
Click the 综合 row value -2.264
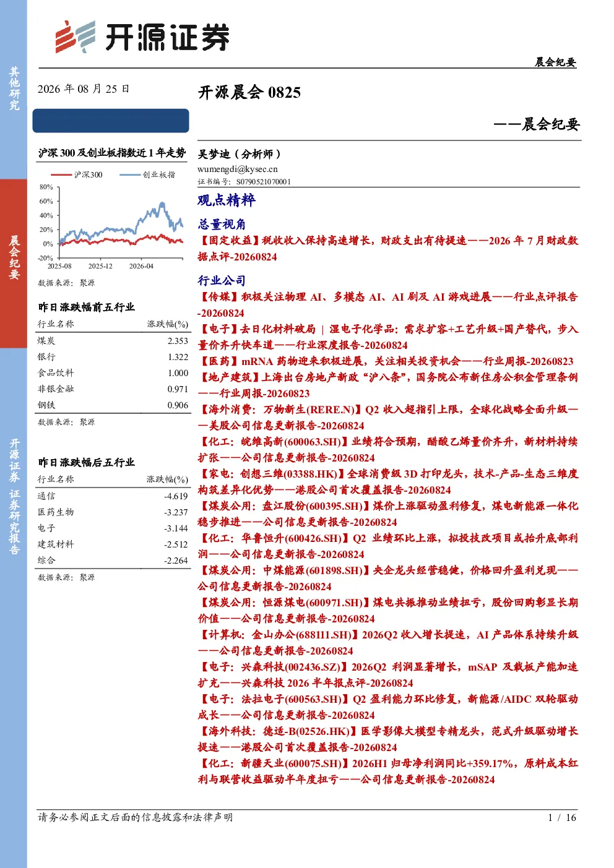pyautogui.click(x=176, y=561)
